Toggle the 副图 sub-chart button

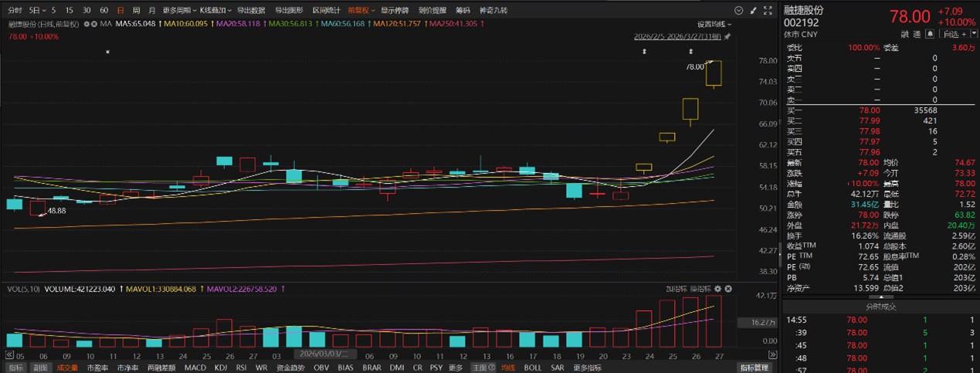click(x=39, y=368)
